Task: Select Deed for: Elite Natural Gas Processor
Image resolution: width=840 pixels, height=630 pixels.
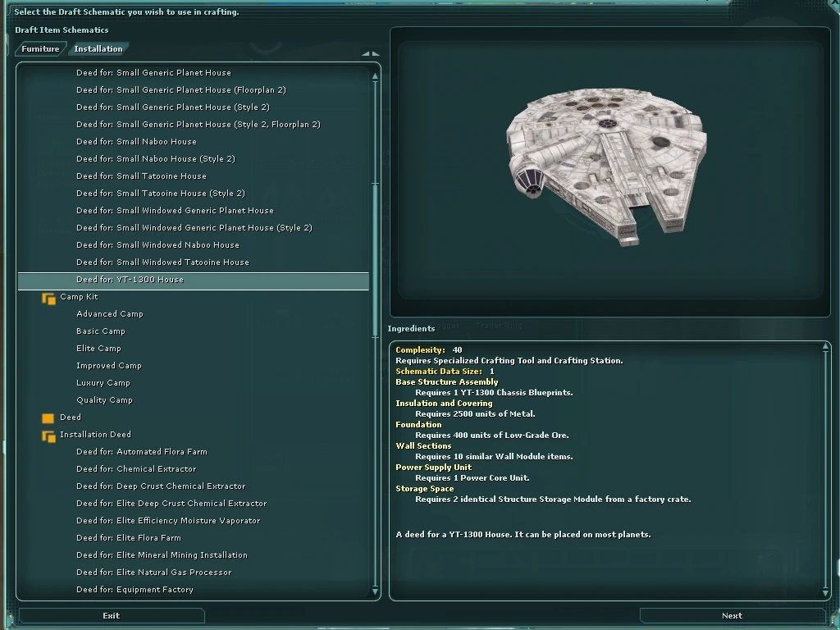Action: (153, 572)
